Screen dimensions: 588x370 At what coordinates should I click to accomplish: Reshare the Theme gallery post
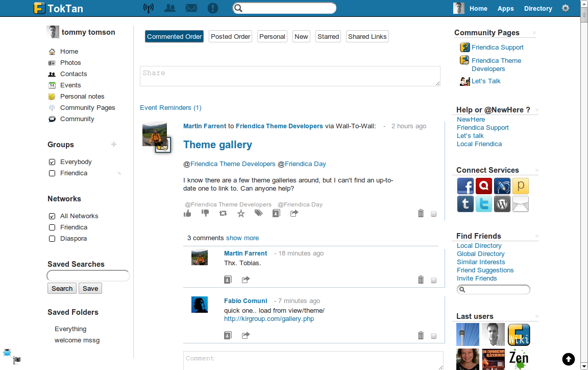223,213
